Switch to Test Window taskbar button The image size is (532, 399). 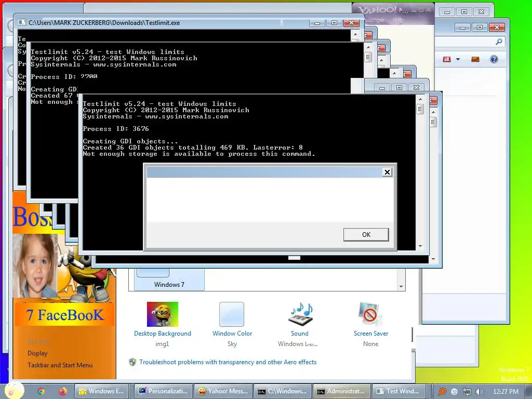click(x=400, y=391)
